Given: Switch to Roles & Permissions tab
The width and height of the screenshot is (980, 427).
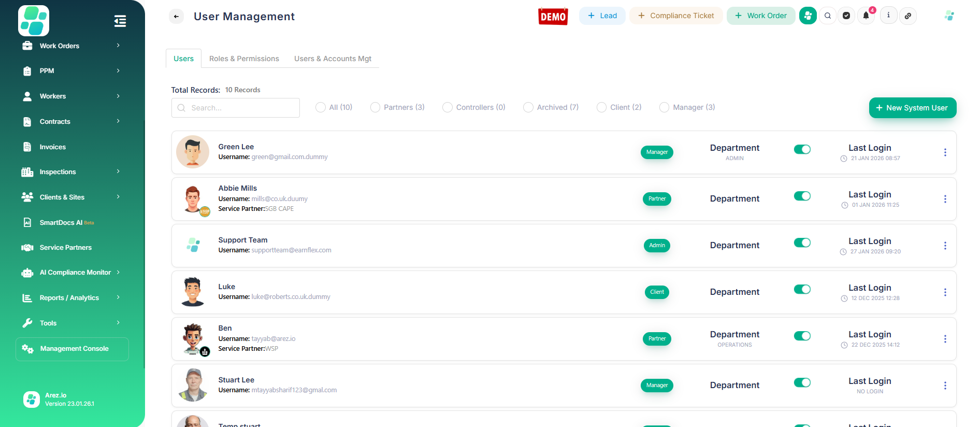Looking at the screenshot, I should click(x=244, y=59).
